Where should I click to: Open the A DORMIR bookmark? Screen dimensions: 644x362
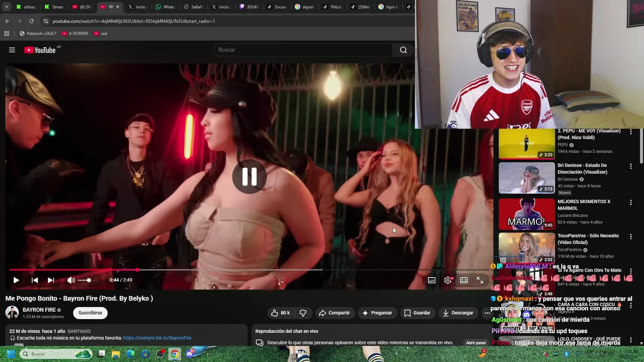point(75,34)
